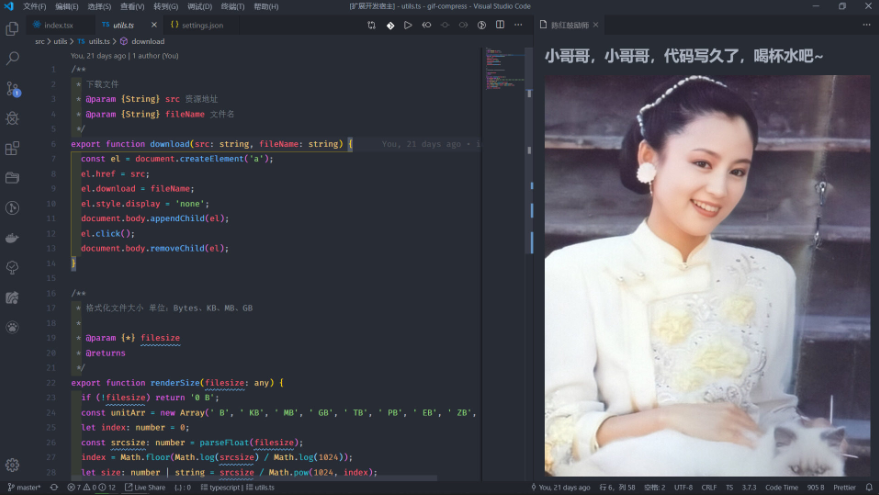879x495 pixels.
Task: Open the Selection menu
Action: (x=99, y=7)
